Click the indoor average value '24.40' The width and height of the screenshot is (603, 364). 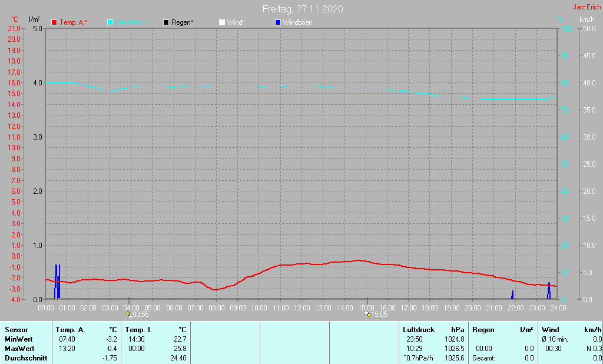pos(178,358)
